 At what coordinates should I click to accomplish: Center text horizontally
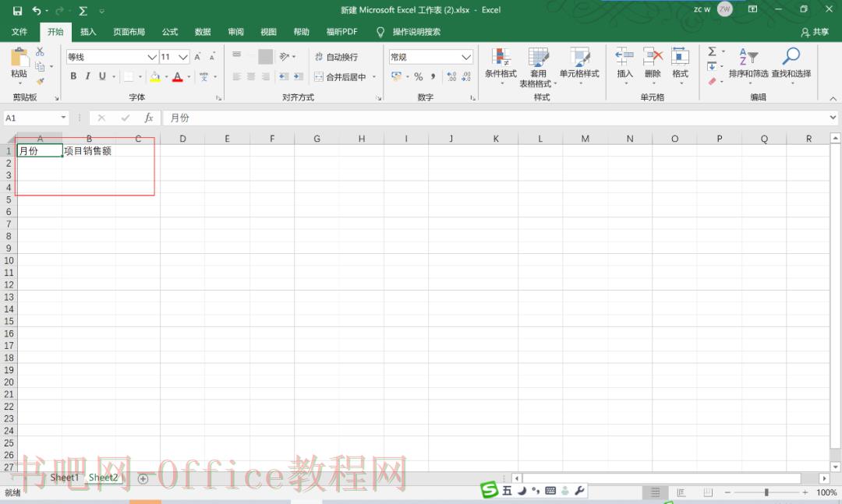point(251,77)
